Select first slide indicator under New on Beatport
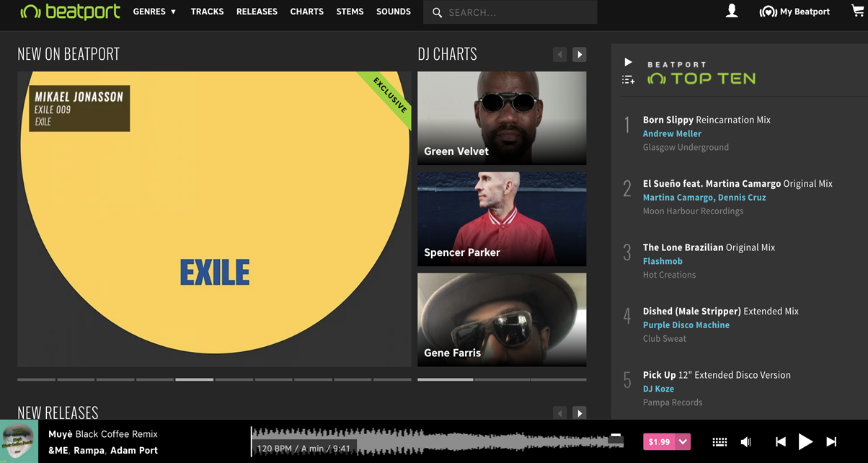Image resolution: width=868 pixels, height=463 pixels. click(36, 379)
